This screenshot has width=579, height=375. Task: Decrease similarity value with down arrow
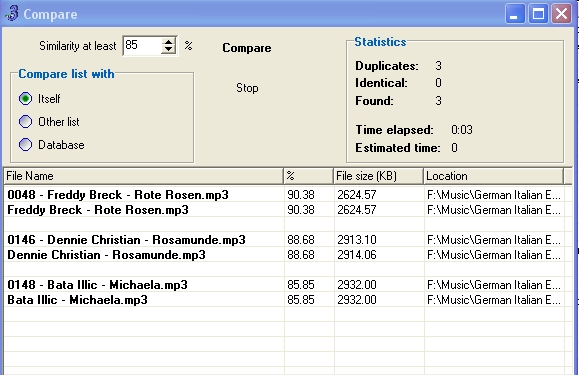(x=168, y=49)
